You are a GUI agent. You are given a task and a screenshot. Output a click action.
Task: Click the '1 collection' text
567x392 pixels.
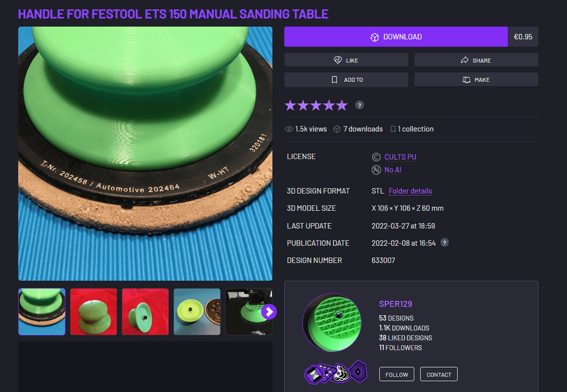415,129
